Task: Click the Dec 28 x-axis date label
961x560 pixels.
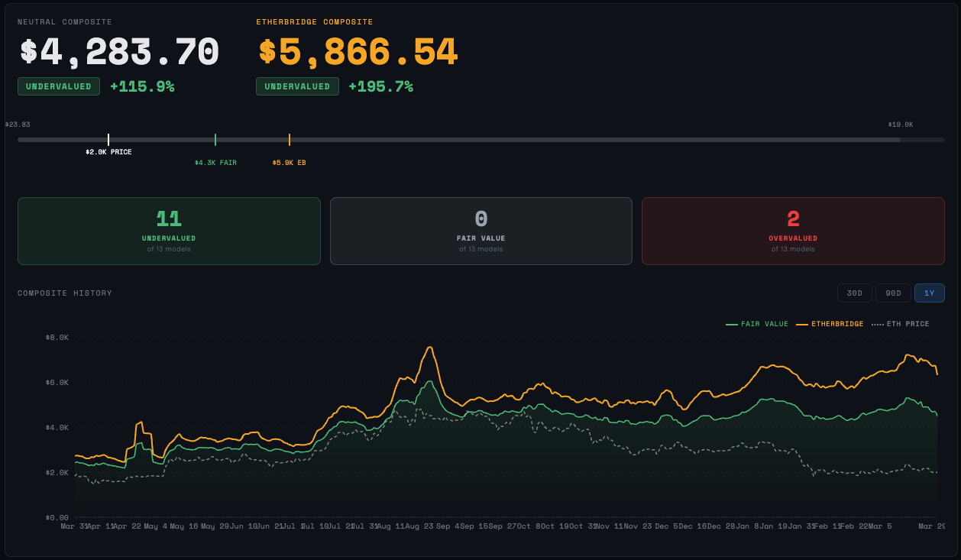Action: tap(722, 526)
